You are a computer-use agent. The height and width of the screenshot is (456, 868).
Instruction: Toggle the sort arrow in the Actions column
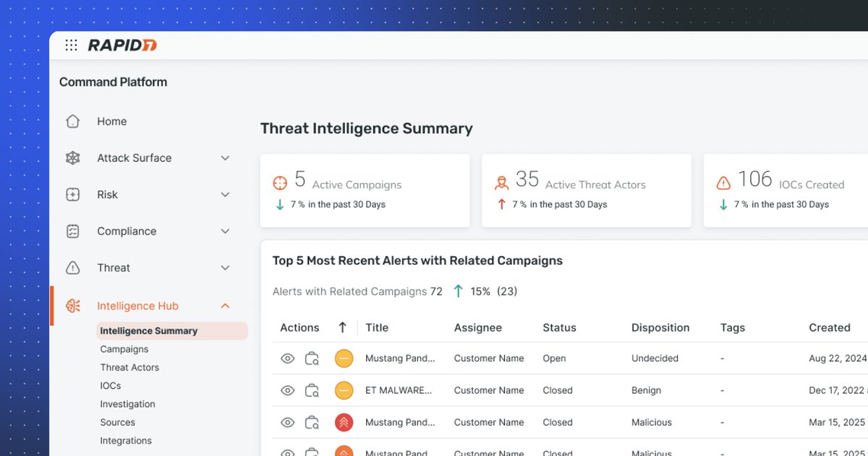click(x=342, y=327)
